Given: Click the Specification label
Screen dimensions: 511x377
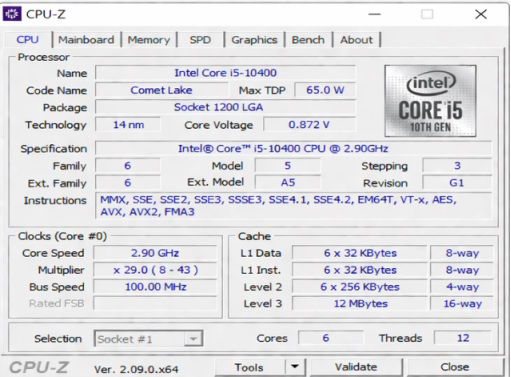Looking at the screenshot, I should pyautogui.click(x=54, y=149).
